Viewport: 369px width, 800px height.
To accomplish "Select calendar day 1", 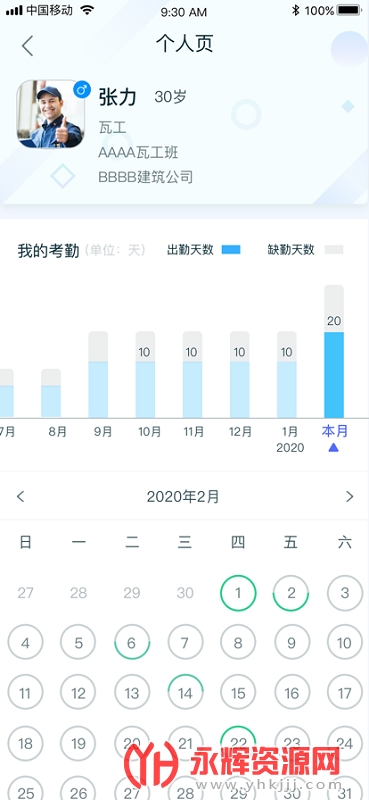I will (238, 593).
